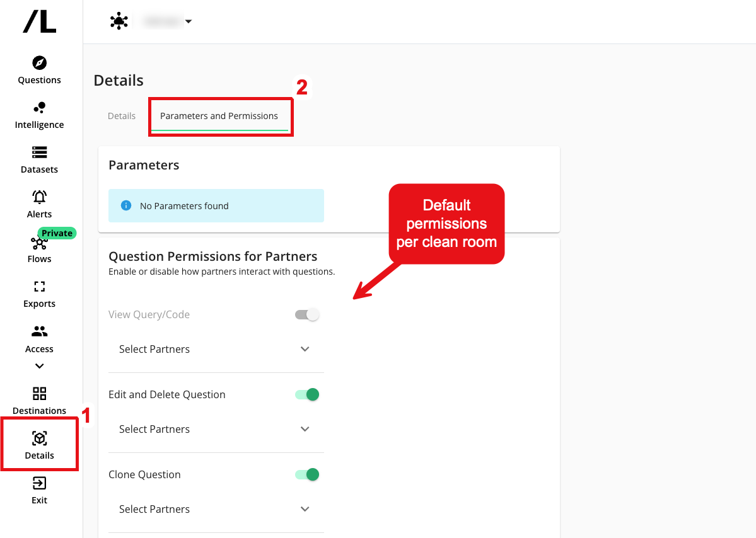Expand Select Partners under Clone Question
The width and height of the screenshot is (756, 538).
tap(216, 509)
